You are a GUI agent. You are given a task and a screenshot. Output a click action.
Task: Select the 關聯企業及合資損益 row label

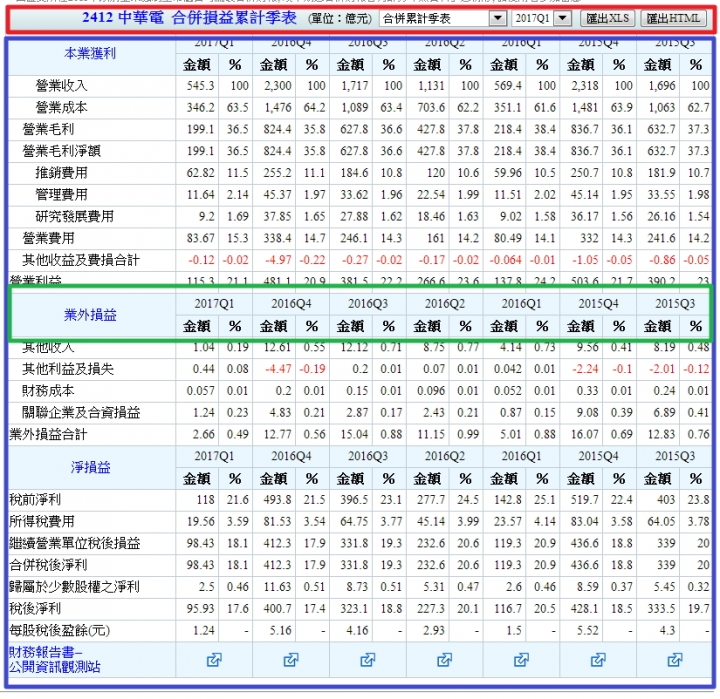click(81, 412)
